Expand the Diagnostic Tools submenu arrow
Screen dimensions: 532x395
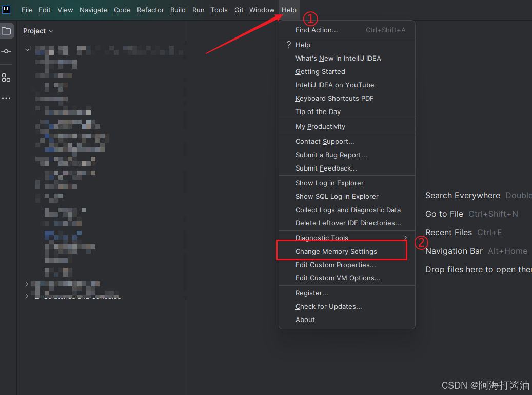click(x=405, y=238)
